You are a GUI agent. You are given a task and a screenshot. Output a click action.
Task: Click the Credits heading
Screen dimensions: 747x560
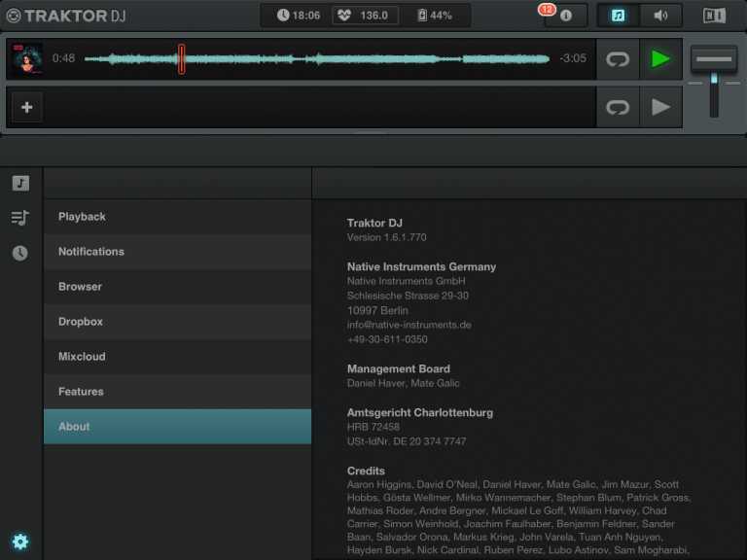coord(366,471)
